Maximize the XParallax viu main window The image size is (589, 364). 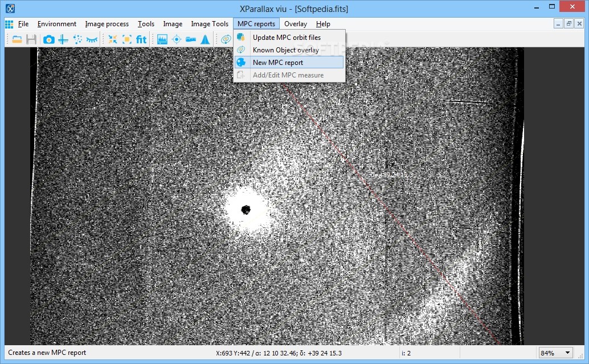(x=552, y=7)
